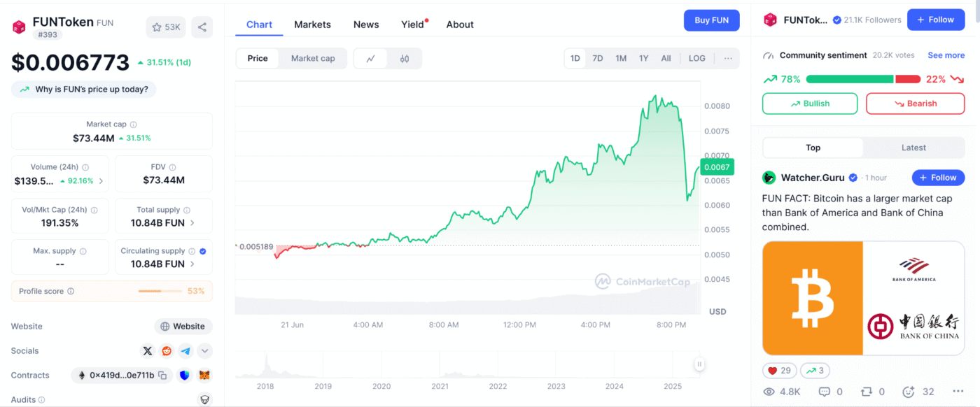Image resolution: width=980 pixels, height=407 pixels.
Task: Add token to MetaMask fox icon
Action: coord(204,376)
